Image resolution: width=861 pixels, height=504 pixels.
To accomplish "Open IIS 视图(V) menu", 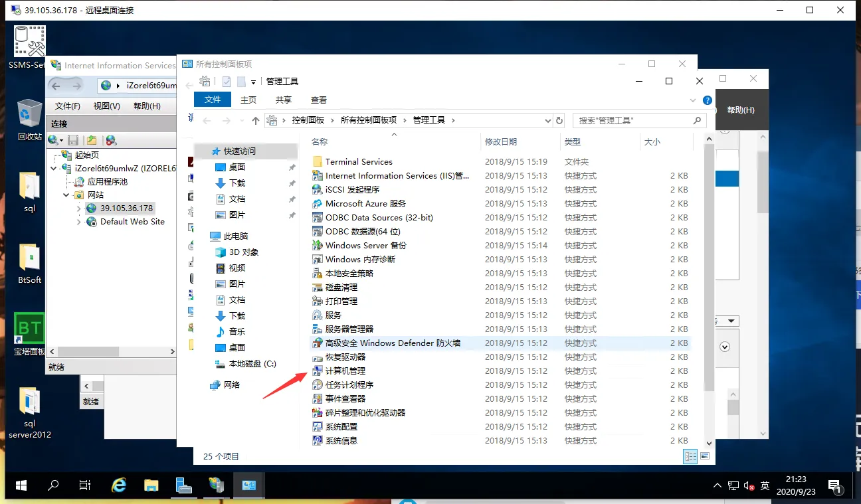I will pyautogui.click(x=106, y=106).
